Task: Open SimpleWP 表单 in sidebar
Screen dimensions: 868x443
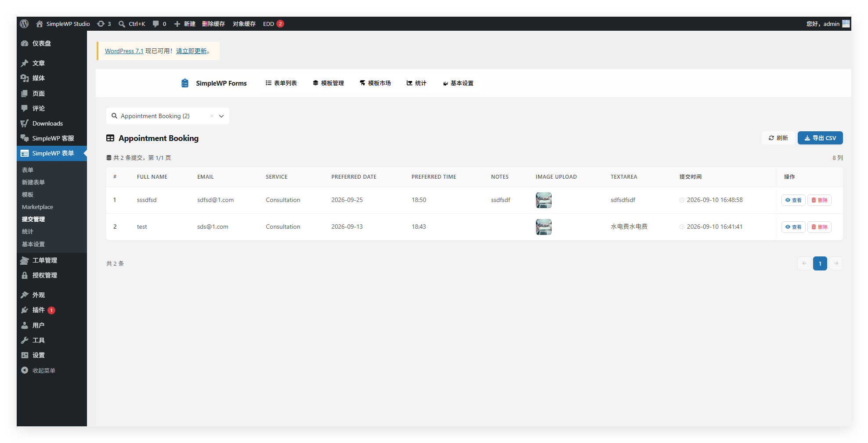Action: click(52, 153)
